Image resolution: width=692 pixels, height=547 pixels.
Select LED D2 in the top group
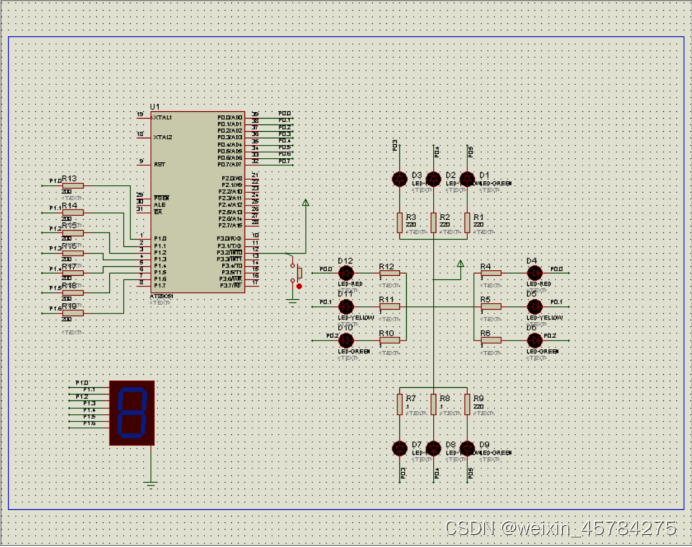433,179
